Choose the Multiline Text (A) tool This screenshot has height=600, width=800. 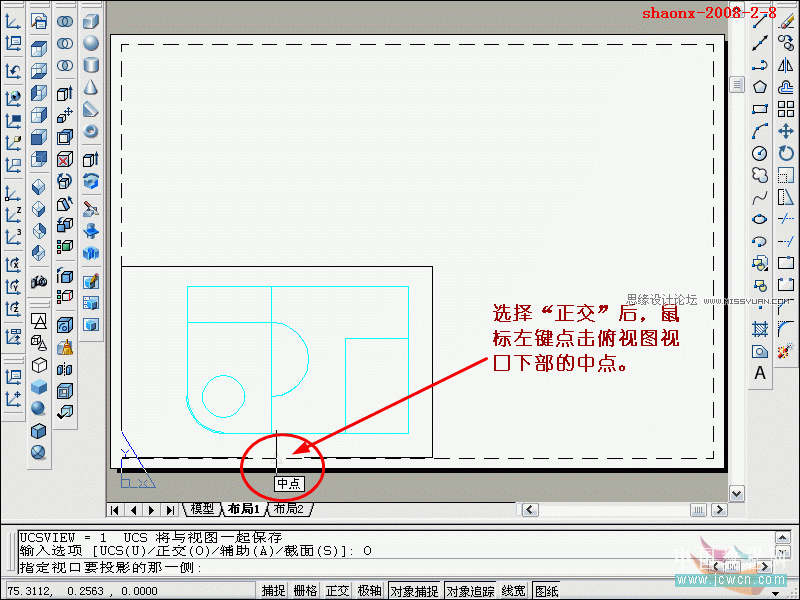tap(760, 373)
